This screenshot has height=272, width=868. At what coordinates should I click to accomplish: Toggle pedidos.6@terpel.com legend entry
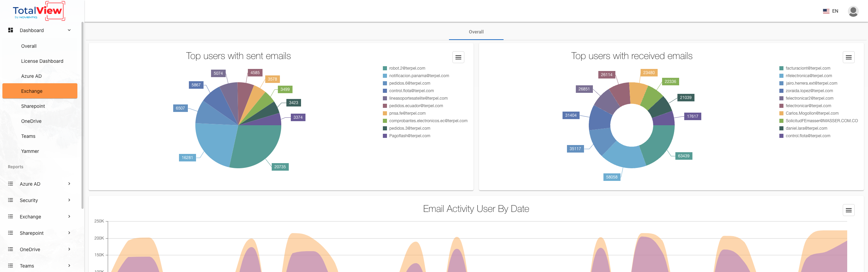pos(406,83)
